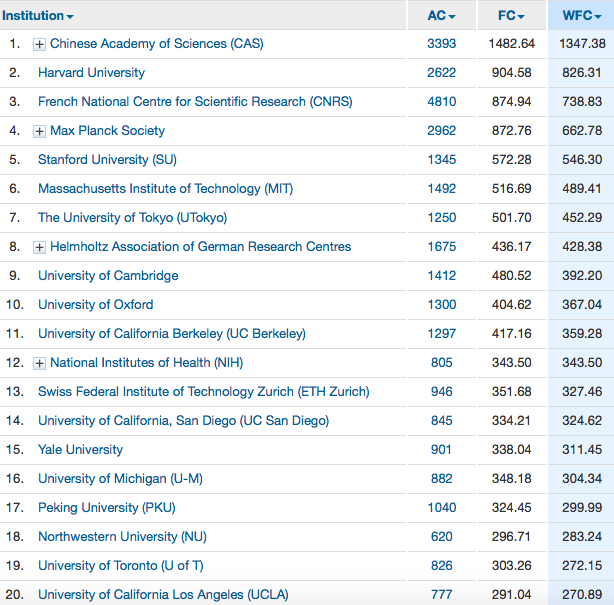This screenshot has width=614, height=605.
Task: Sort by AC column header
Action: 441,16
